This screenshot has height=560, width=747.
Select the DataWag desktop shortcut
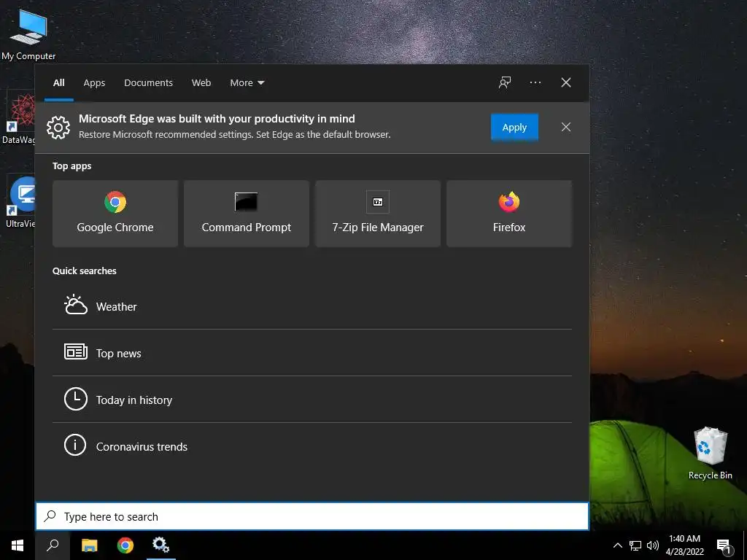point(18,119)
